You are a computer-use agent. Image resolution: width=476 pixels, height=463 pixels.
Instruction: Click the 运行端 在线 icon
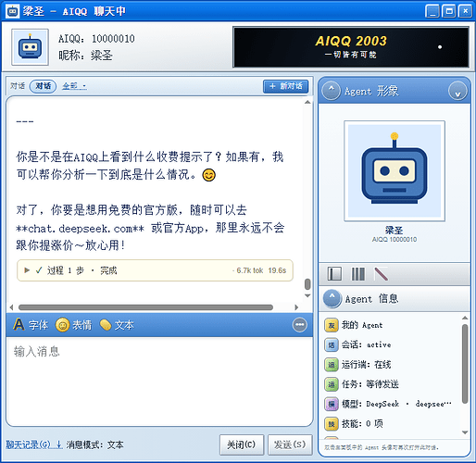332,365
